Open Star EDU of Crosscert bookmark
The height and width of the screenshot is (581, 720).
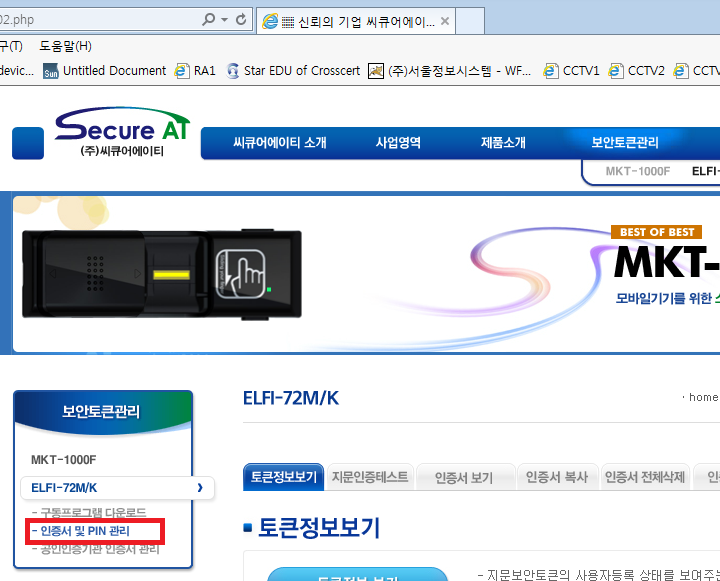[x=293, y=71]
